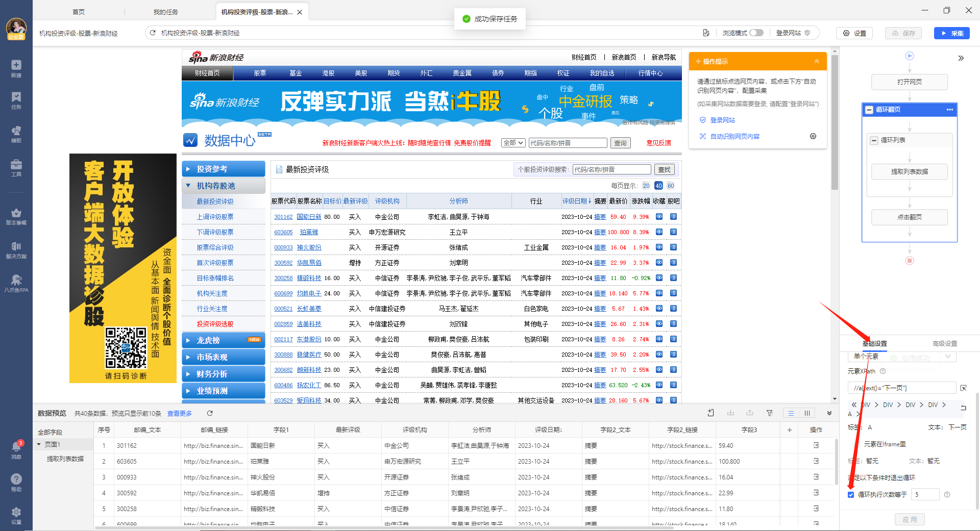Collapse data preview with double-down chevron
This screenshot has height=531, width=980.
pyautogui.click(x=829, y=413)
